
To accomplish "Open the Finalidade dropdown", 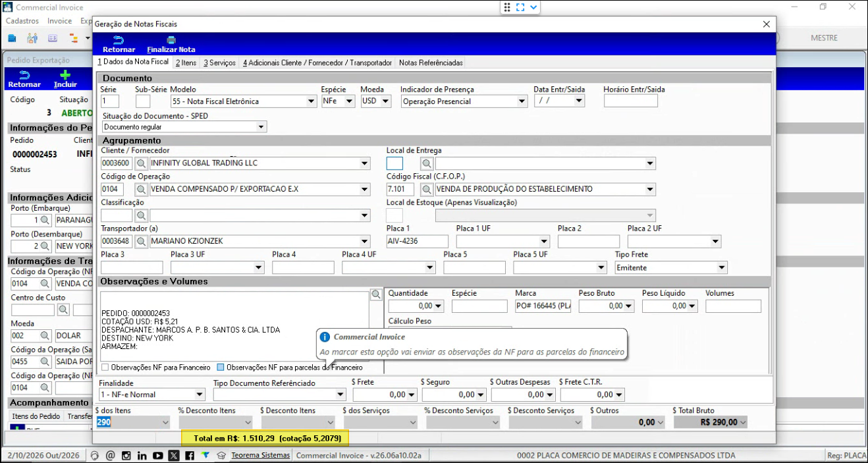I will 200,395.
